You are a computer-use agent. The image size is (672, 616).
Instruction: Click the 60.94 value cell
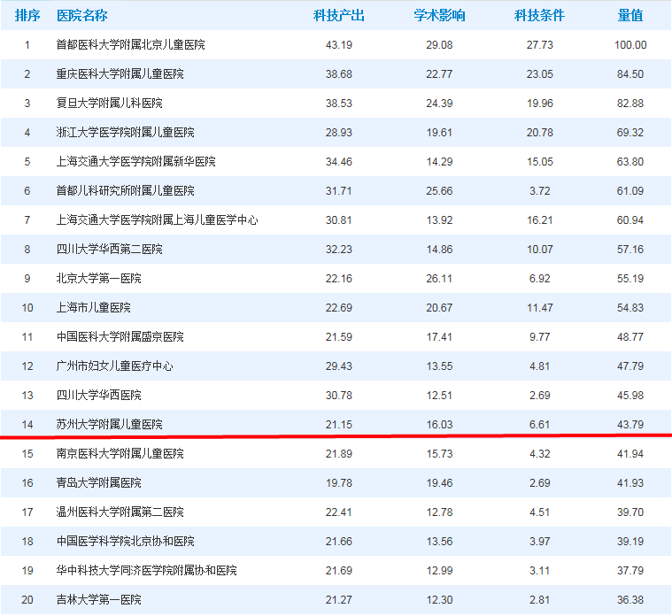(x=630, y=219)
